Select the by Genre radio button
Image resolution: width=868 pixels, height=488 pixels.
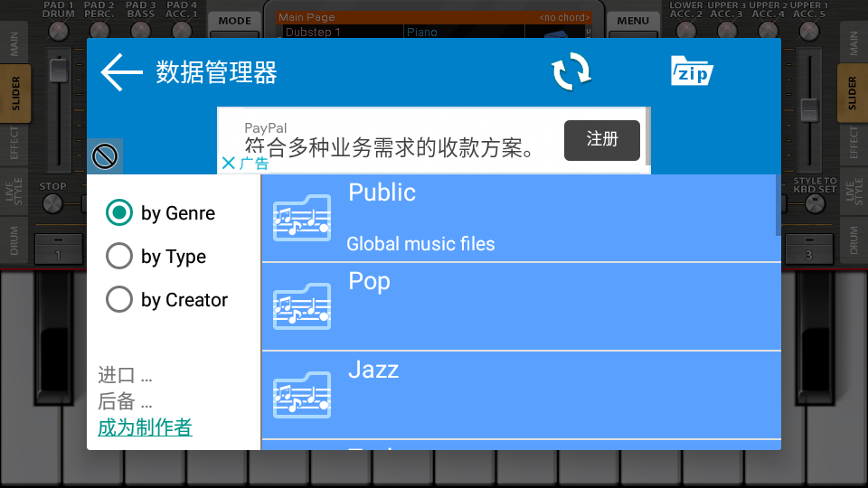point(119,213)
